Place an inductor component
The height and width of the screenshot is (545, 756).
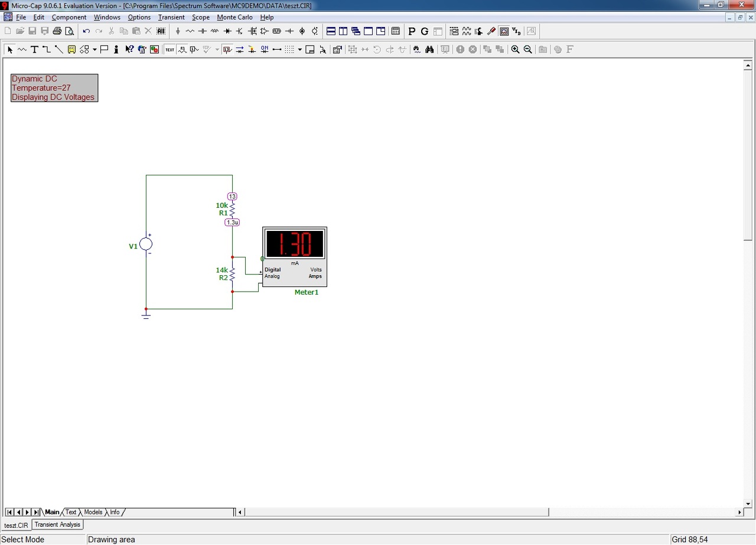[215, 31]
